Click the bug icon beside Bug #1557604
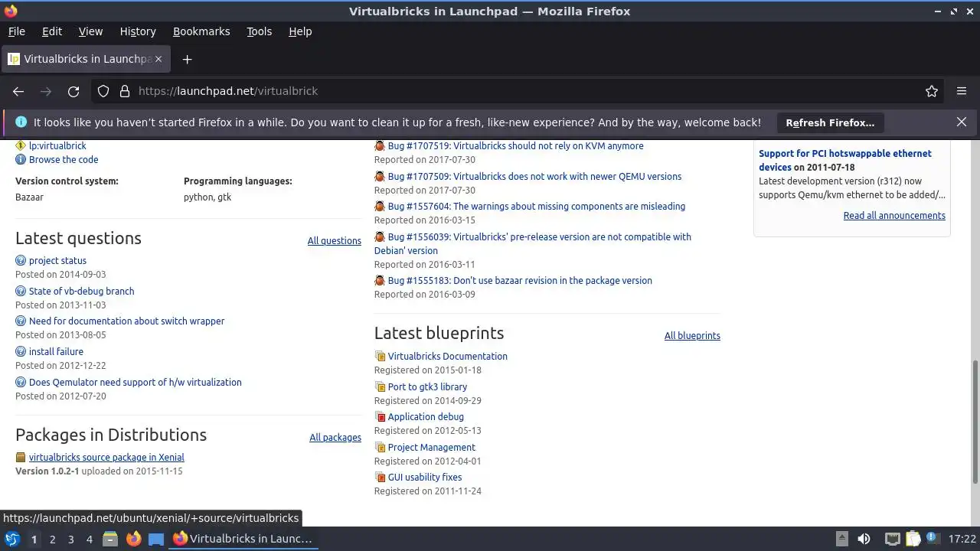Image resolution: width=980 pixels, height=551 pixels. click(x=380, y=207)
